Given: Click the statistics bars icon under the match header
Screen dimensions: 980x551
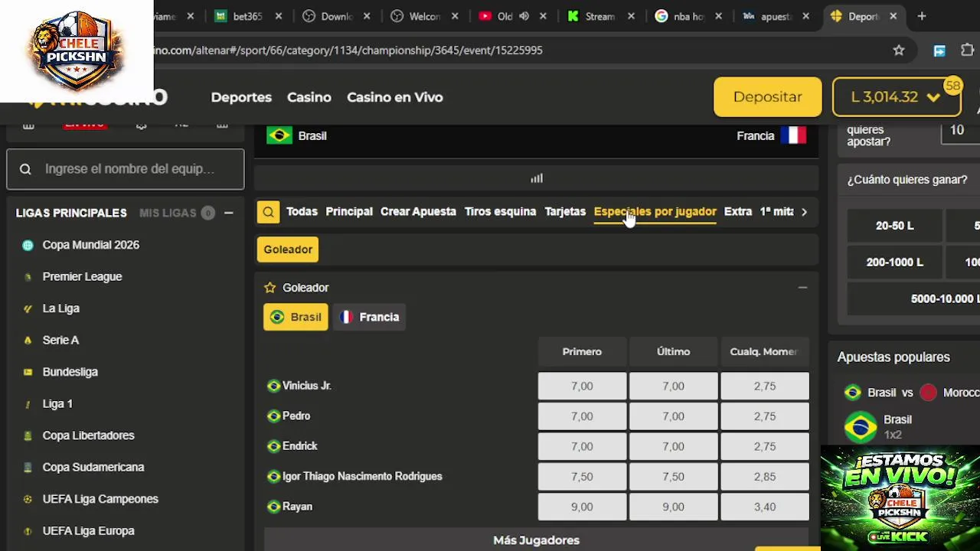Looking at the screenshot, I should click(x=537, y=178).
